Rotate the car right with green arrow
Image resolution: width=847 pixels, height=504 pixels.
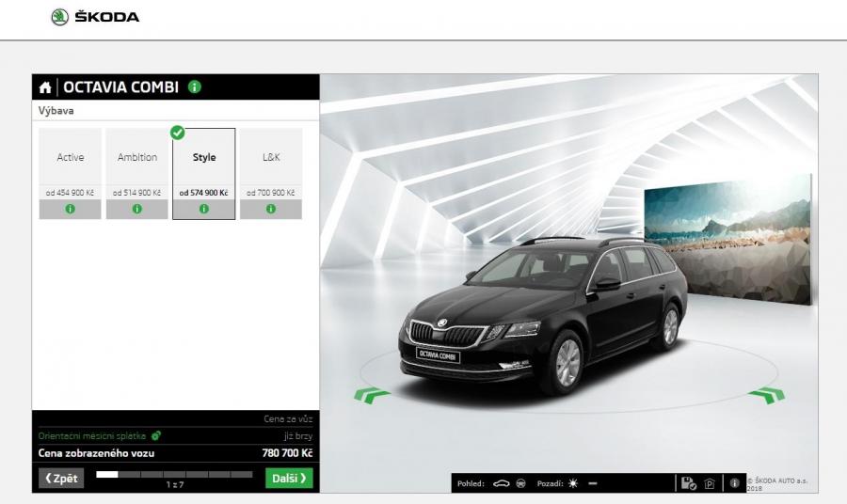[766, 395]
